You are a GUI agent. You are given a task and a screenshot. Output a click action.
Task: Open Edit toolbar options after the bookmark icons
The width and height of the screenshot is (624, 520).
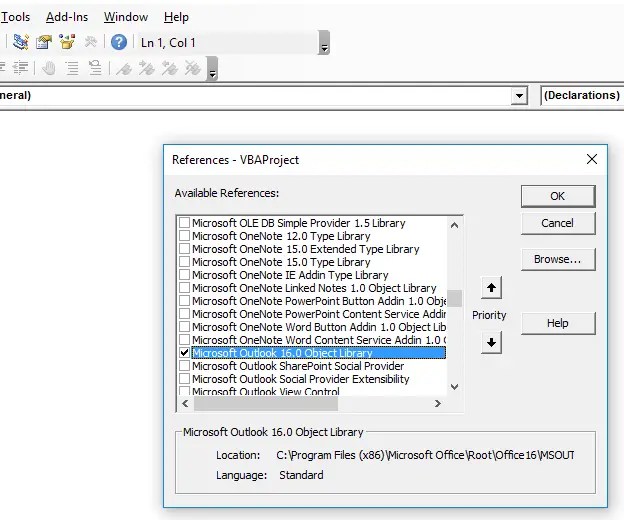point(213,69)
